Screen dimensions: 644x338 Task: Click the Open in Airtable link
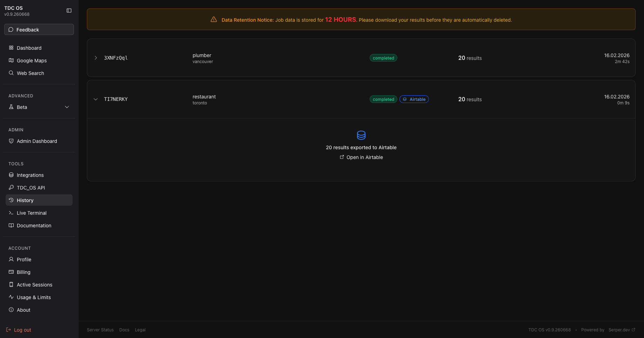[361, 157]
